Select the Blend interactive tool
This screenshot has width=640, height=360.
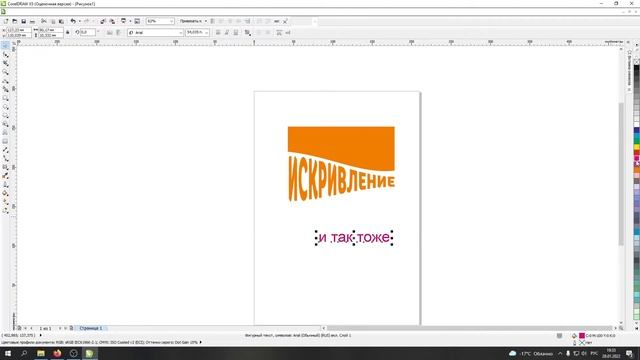point(5,167)
